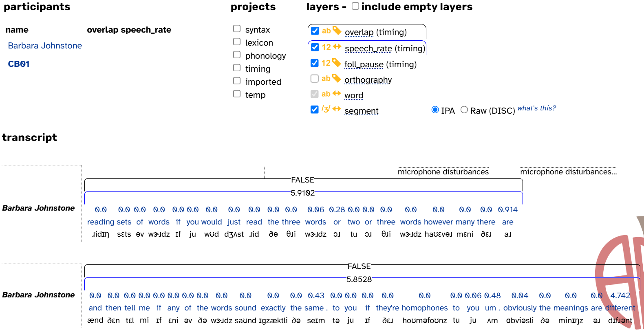
Task: Check the imported project checkbox
Action: (x=237, y=81)
